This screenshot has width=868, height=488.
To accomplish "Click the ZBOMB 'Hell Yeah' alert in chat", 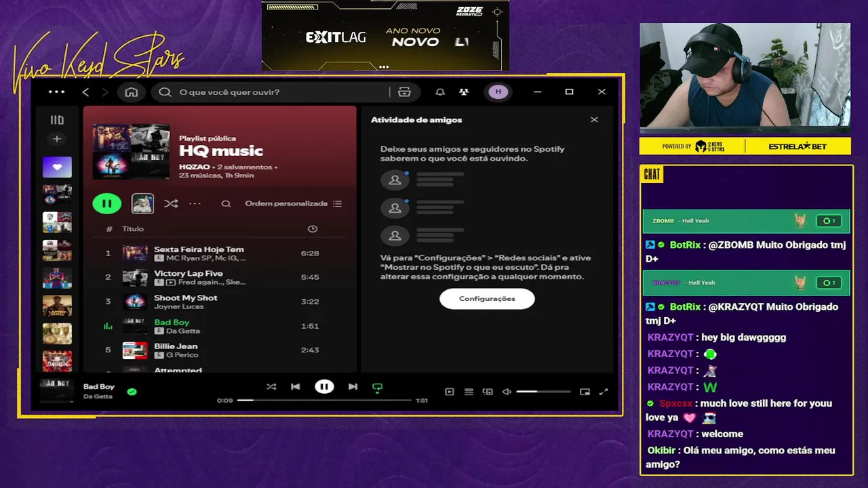I will tap(746, 221).
